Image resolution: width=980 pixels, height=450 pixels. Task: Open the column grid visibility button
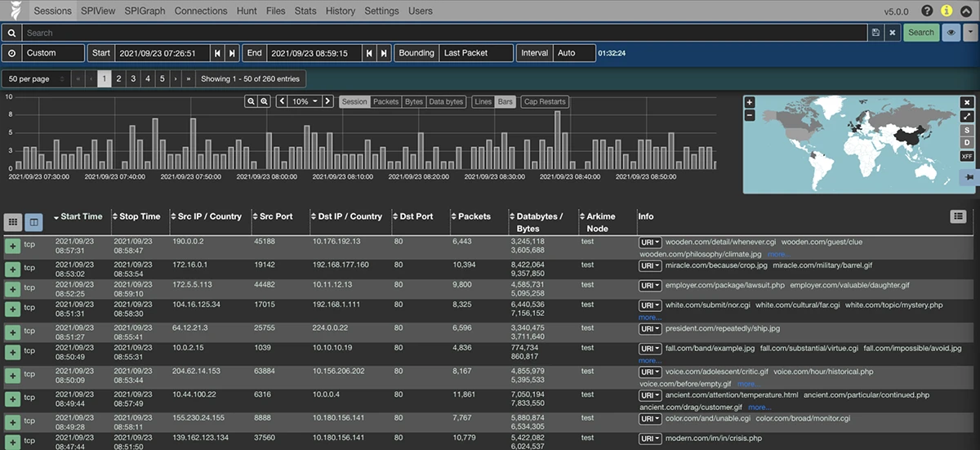tap(13, 222)
